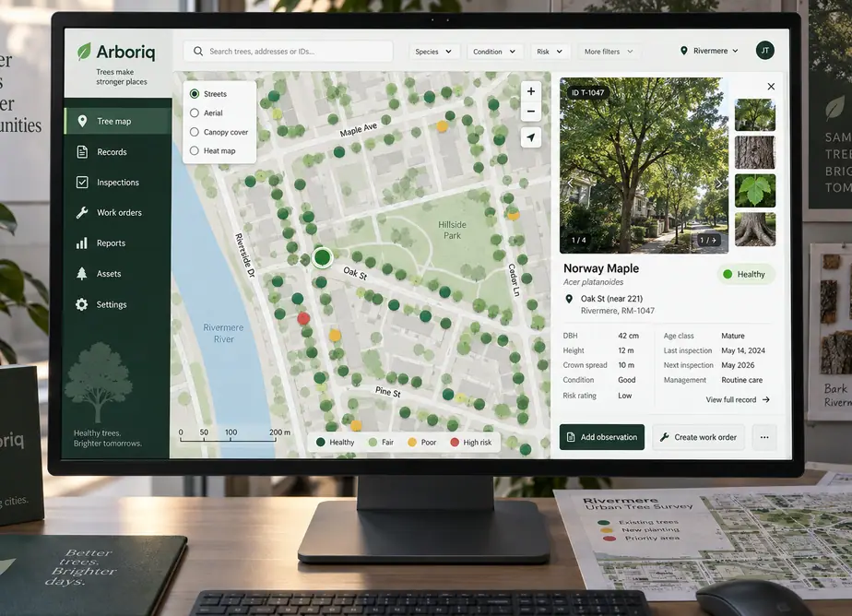Select the Heat map layer
852x616 pixels.
(195, 151)
